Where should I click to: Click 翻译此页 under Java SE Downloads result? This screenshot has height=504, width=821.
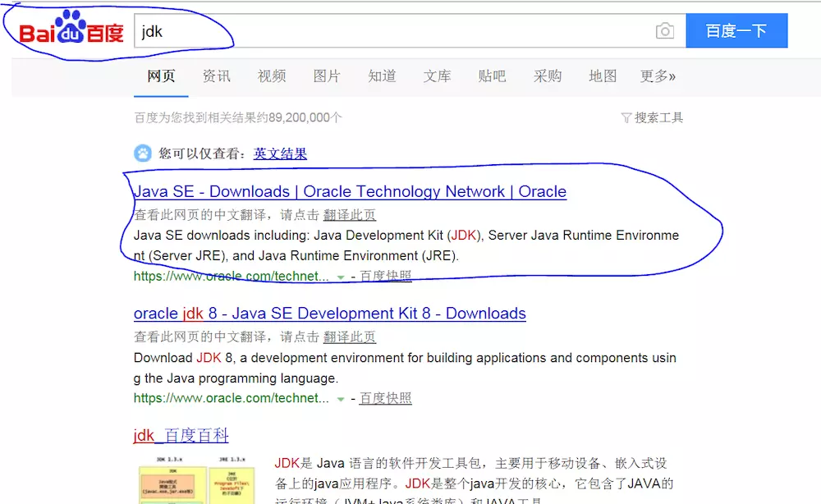[349, 215]
